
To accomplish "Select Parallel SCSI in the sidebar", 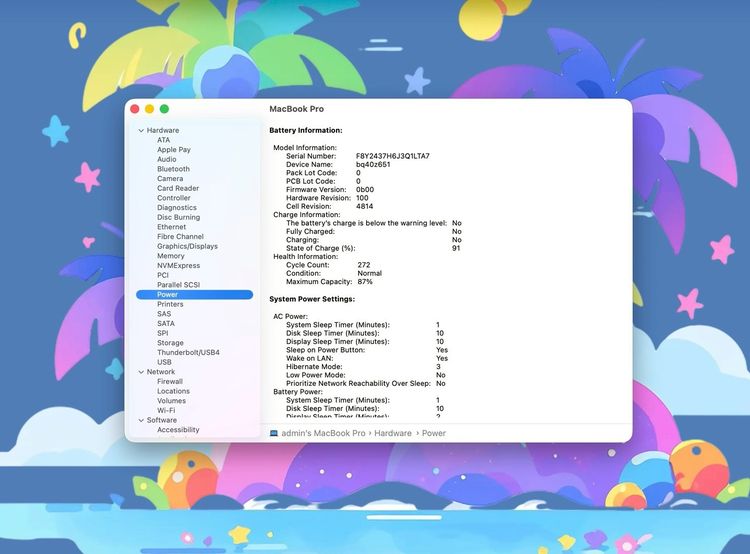I will 178,285.
